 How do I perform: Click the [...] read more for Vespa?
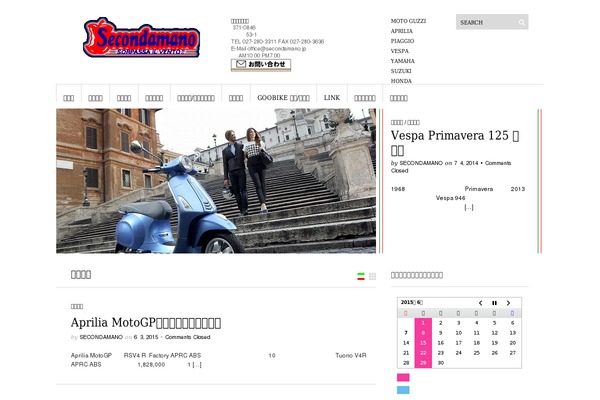469,207
